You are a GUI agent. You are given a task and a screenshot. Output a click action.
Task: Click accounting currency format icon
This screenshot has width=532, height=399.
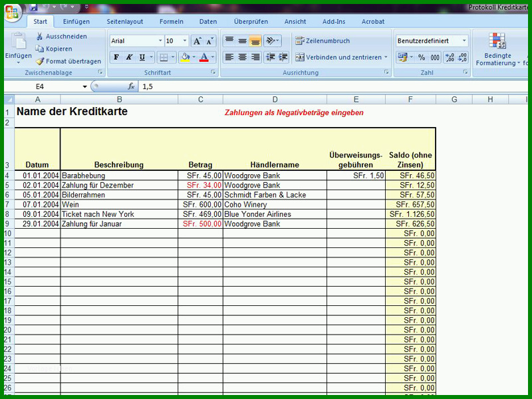click(403, 57)
